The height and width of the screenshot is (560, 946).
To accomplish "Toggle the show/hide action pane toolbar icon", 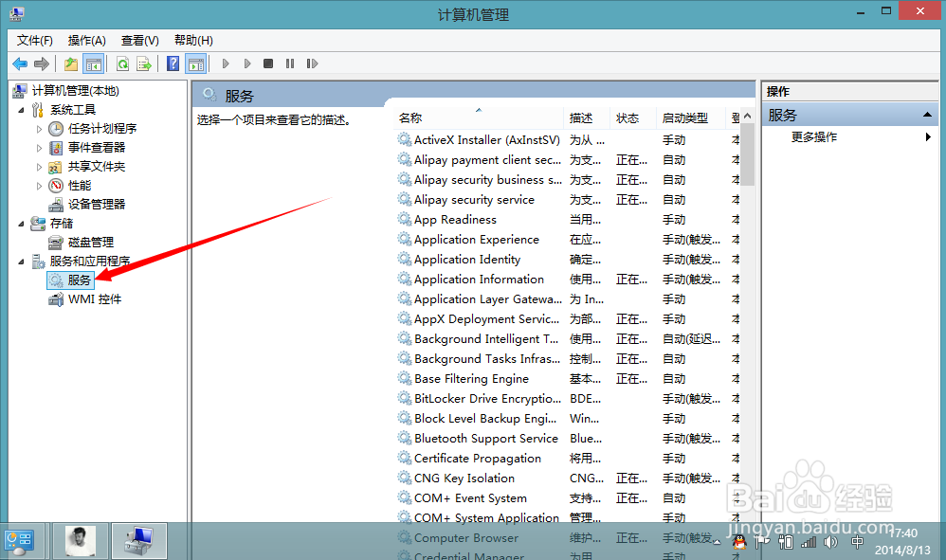I will tap(196, 63).
